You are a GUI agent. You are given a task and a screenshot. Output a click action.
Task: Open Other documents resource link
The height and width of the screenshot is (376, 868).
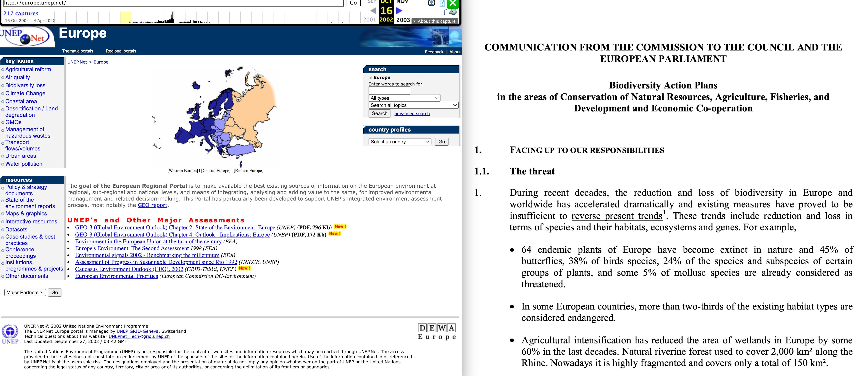[x=27, y=276]
